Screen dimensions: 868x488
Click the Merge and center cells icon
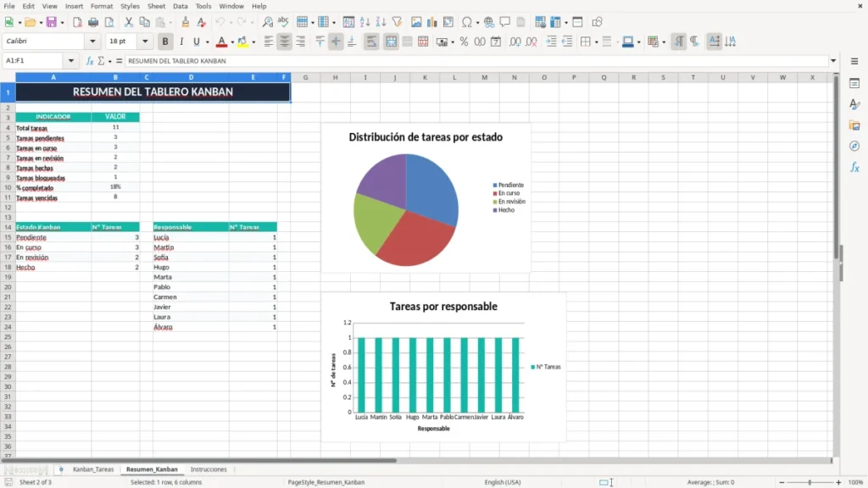pyautogui.click(x=391, y=42)
